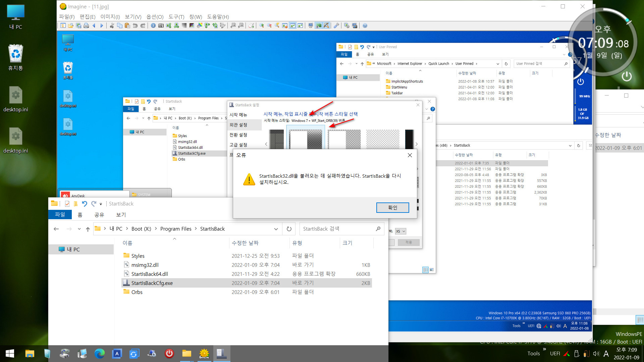Screen dimensions: 644x362
Task: Go to previous image with blue left arrow
Action: (94, 25)
